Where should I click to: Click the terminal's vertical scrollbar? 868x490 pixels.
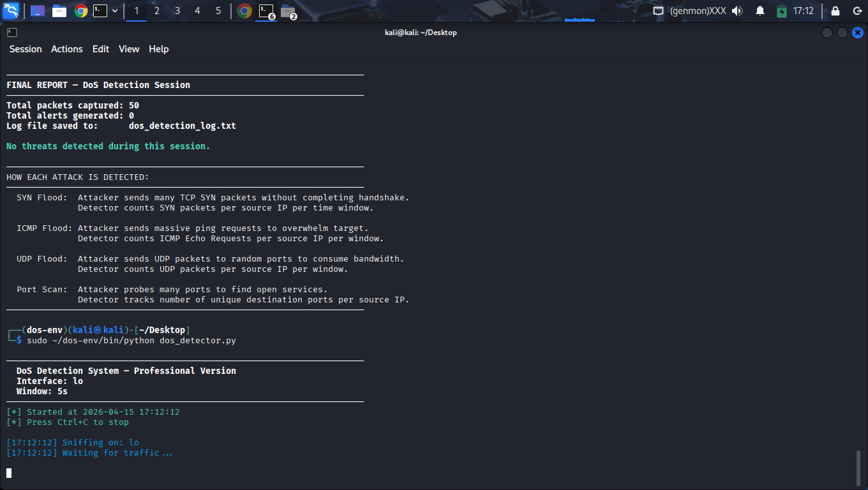[858, 468]
